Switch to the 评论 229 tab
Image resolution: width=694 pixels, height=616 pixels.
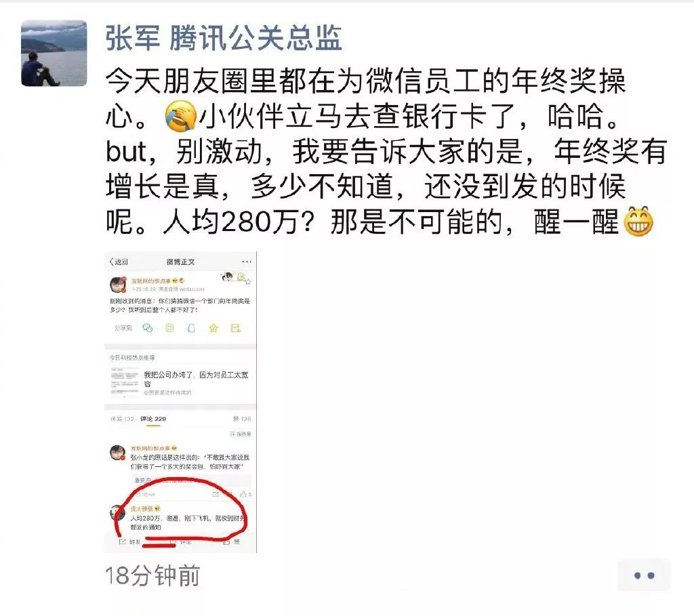153,419
